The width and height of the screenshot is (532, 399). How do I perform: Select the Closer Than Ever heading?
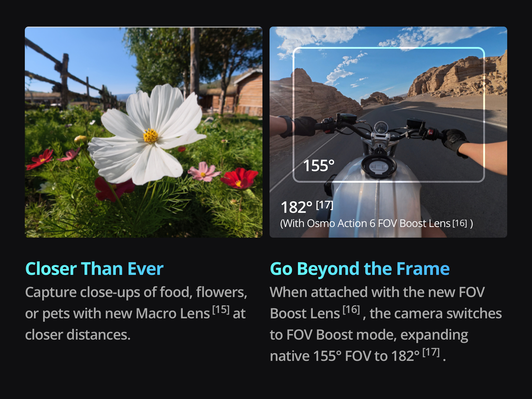pyautogui.click(x=95, y=269)
